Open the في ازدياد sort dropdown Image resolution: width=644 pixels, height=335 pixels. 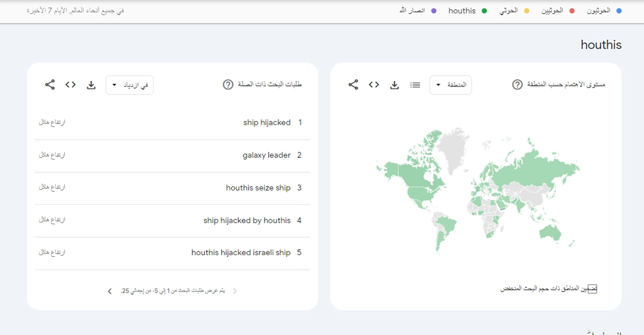[130, 85]
